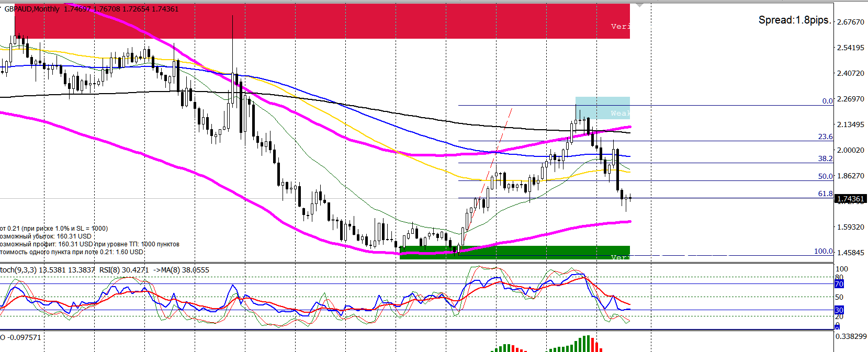Click the 1.59320 price axis label
Image resolution: width=868 pixels, height=352 pixels.
851,227
